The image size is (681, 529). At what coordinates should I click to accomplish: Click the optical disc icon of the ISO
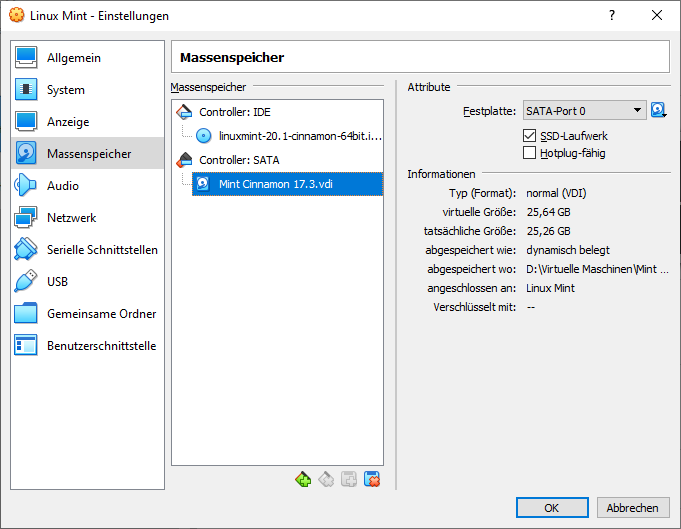(x=203, y=136)
